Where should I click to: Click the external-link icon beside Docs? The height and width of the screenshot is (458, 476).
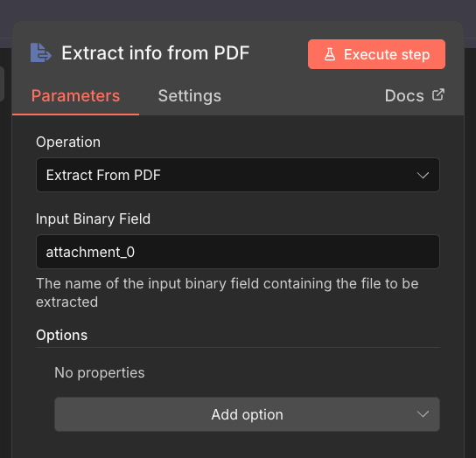tap(438, 94)
